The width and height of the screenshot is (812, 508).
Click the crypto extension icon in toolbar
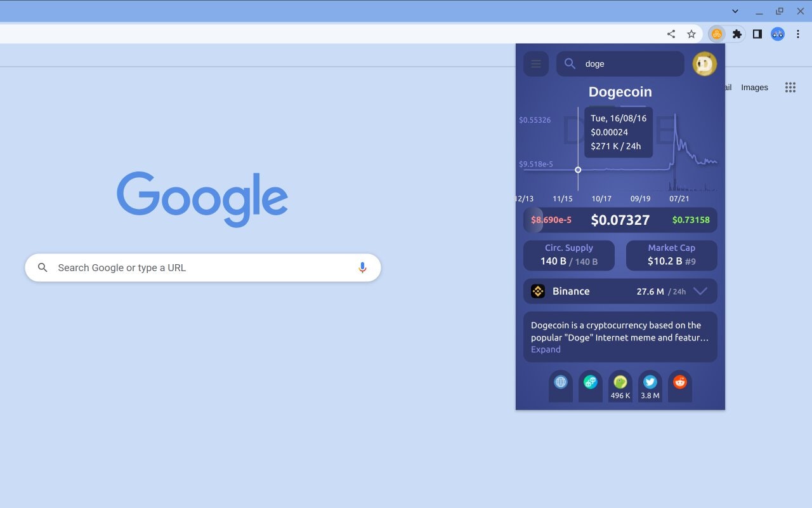click(717, 34)
